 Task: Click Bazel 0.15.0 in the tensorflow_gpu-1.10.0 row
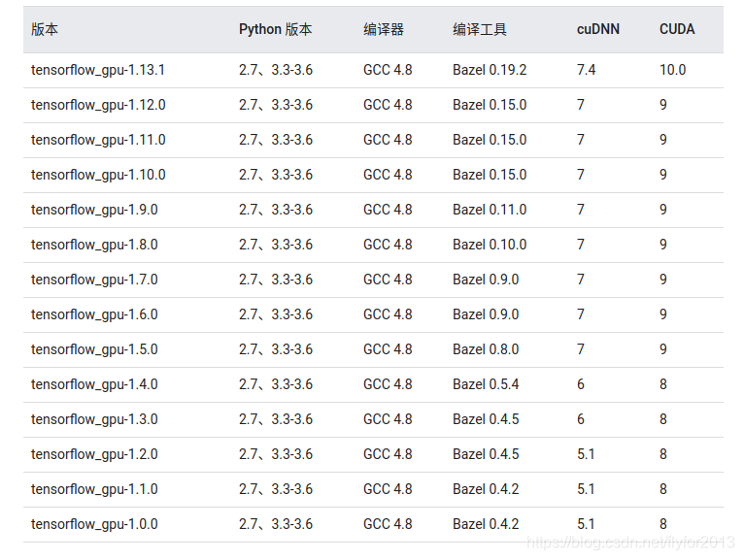(490, 175)
